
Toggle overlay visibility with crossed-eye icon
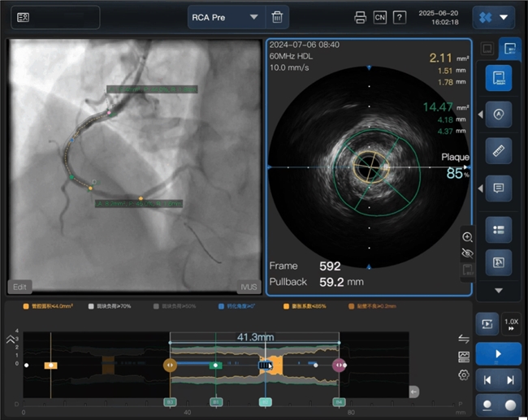(467, 253)
